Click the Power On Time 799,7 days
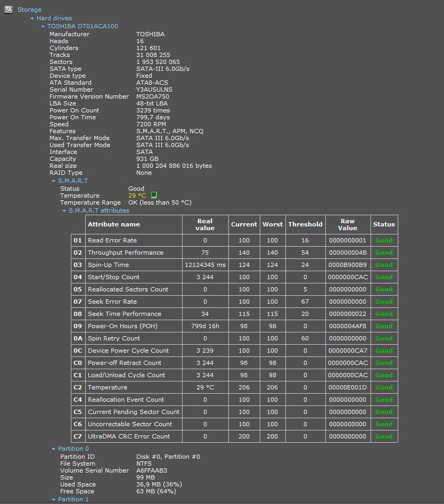 (x=153, y=117)
